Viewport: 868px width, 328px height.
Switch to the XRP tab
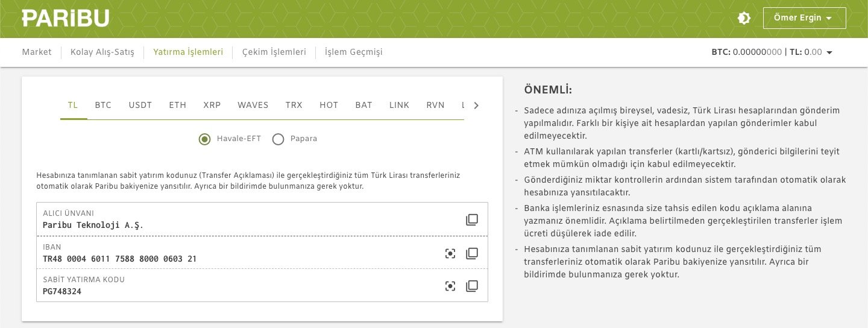pyautogui.click(x=212, y=105)
